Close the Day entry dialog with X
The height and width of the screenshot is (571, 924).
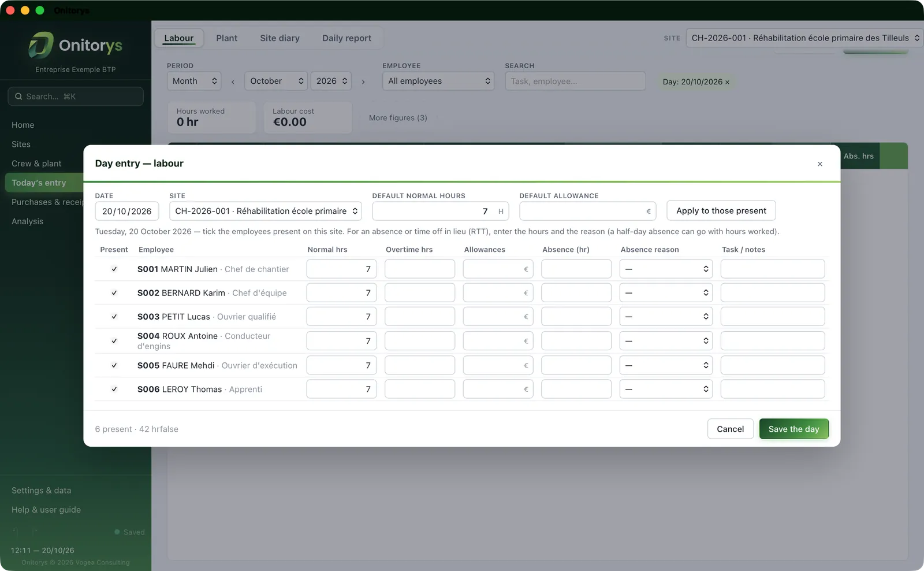819,164
